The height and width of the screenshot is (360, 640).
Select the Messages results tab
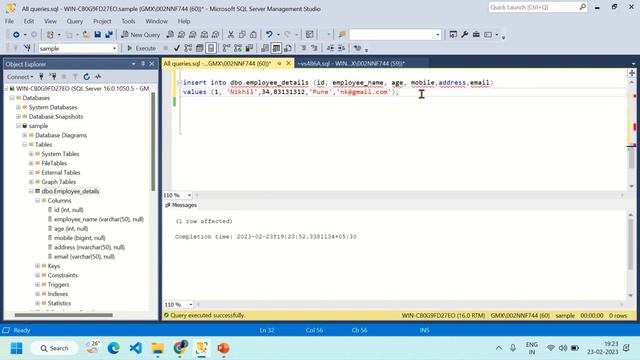coord(181,205)
